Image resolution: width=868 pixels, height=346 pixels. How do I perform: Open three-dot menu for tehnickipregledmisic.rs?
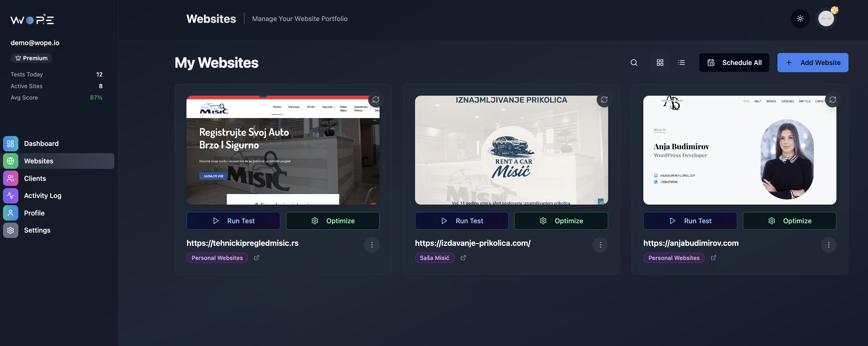coord(372,245)
